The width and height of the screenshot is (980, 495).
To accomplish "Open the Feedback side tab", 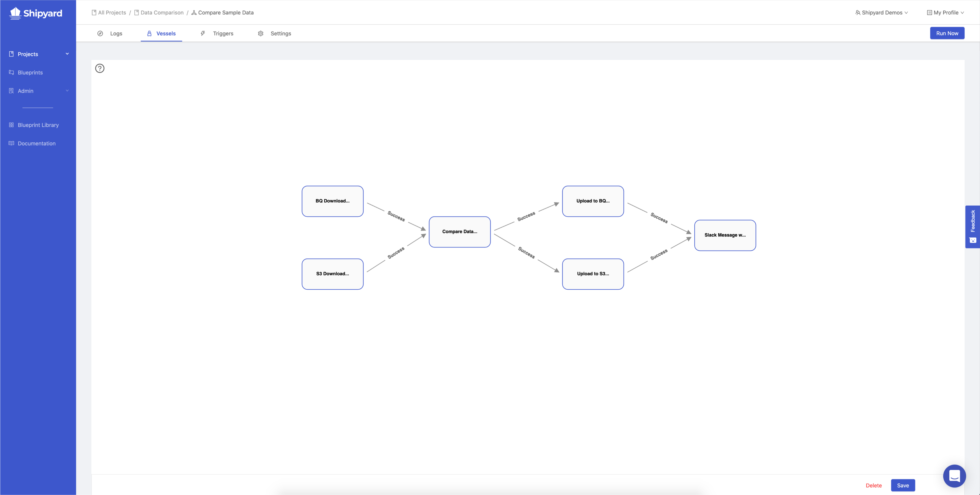I will click(972, 227).
